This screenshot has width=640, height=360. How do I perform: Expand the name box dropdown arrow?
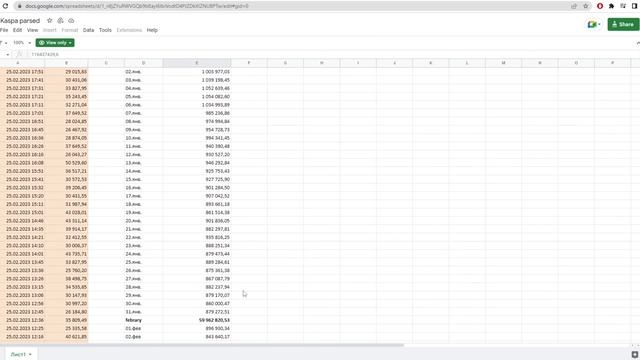pyautogui.click(x=7, y=54)
